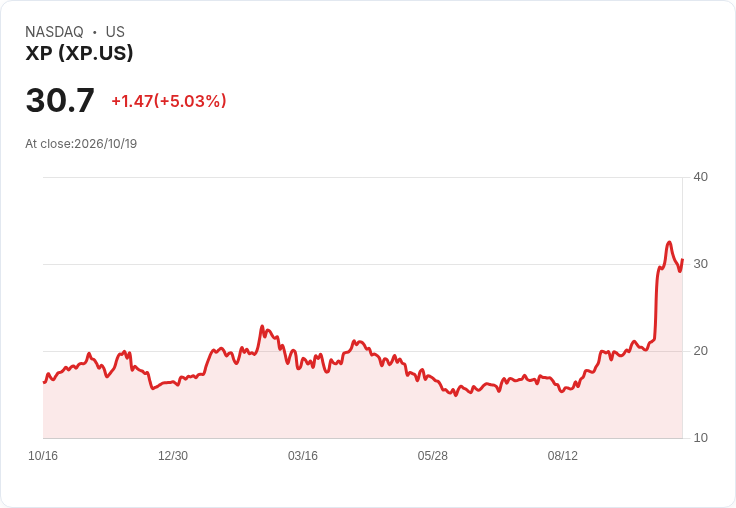Screen dimensions: 736x508
Task: Select the 10/16 date on the x-axis
Action: pos(43,456)
